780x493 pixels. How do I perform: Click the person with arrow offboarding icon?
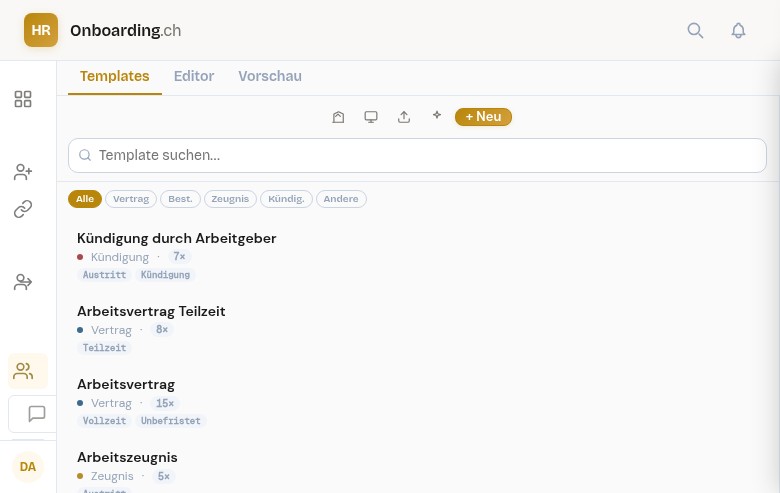click(23, 282)
